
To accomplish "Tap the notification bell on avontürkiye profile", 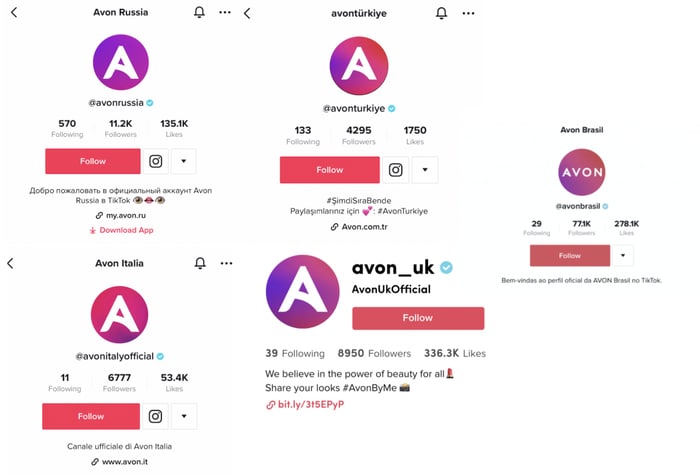I will (441, 13).
